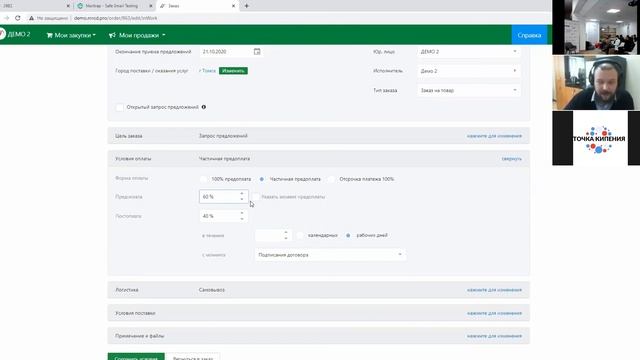Screen dimensions: 640x360
Task: Collapse the 'Условия оплаты' section via 'свернуть'
Action: pyautogui.click(x=512, y=159)
